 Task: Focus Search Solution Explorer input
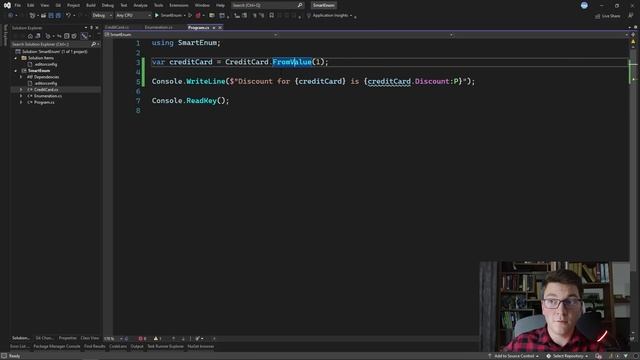[x=50, y=44]
